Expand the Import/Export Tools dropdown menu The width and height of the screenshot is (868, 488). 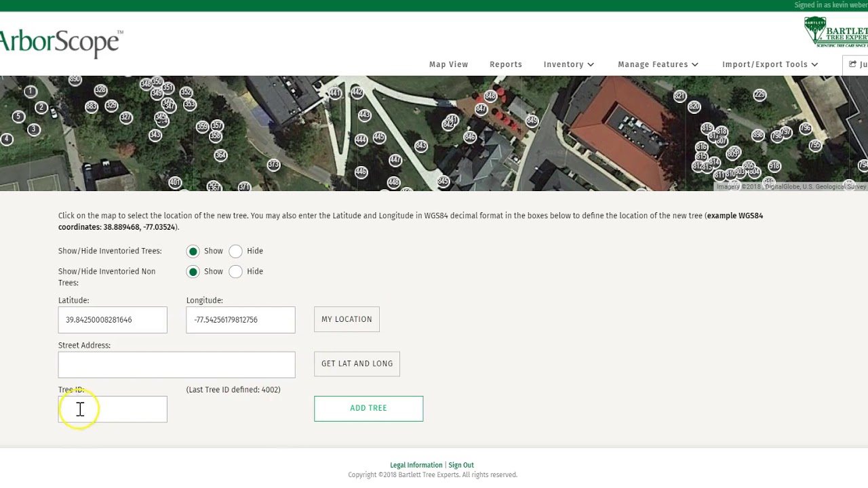770,64
